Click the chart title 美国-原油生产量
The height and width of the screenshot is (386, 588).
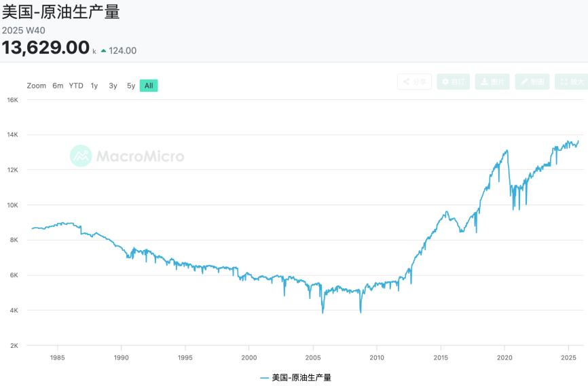coord(60,12)
